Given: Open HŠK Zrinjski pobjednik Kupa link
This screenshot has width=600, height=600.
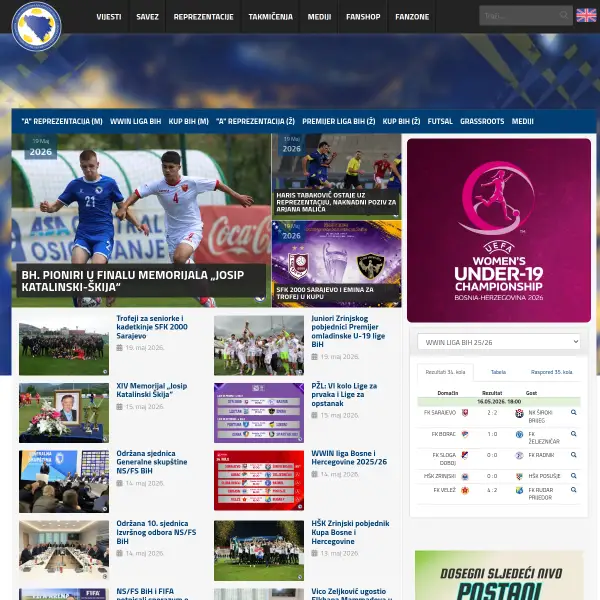Looking at the screenshot, I should (350, 532).
